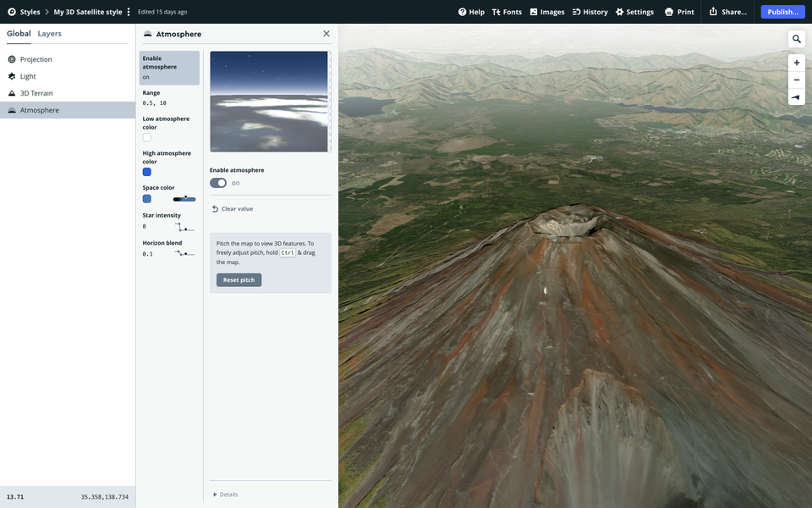This screenshot has width=812, height=508.
Task: Open style options three-dot menu
Action: [129, 12]
